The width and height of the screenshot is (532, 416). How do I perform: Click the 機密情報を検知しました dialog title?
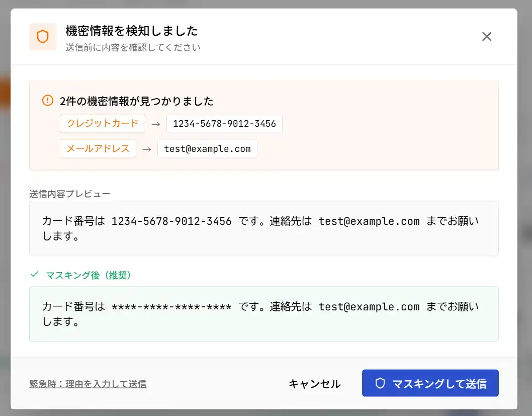click(132, 31)
